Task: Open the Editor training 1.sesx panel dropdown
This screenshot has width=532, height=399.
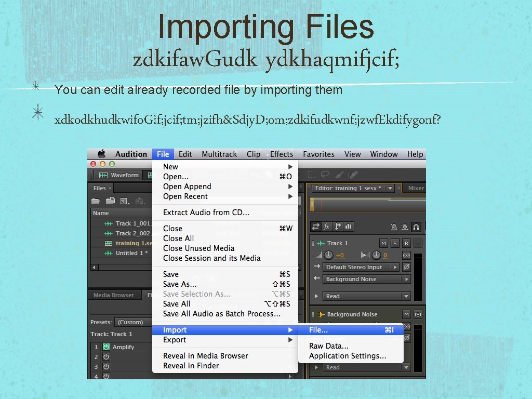Action: [390, 188]
